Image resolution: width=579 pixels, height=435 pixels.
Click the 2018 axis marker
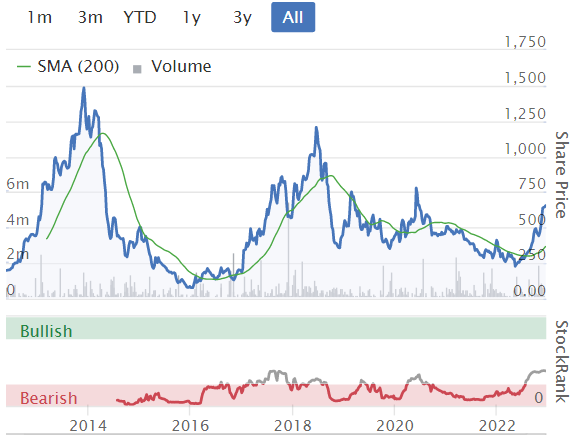pos(292,426)
